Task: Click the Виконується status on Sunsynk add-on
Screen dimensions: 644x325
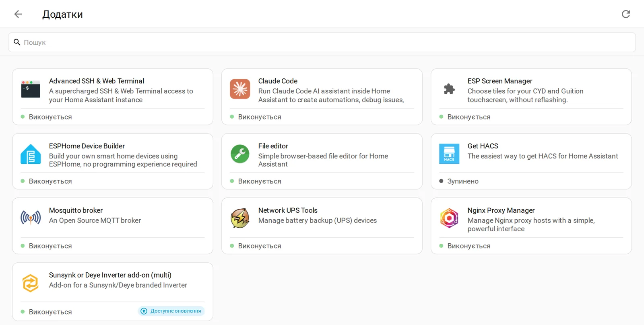Action: (50, 312)
